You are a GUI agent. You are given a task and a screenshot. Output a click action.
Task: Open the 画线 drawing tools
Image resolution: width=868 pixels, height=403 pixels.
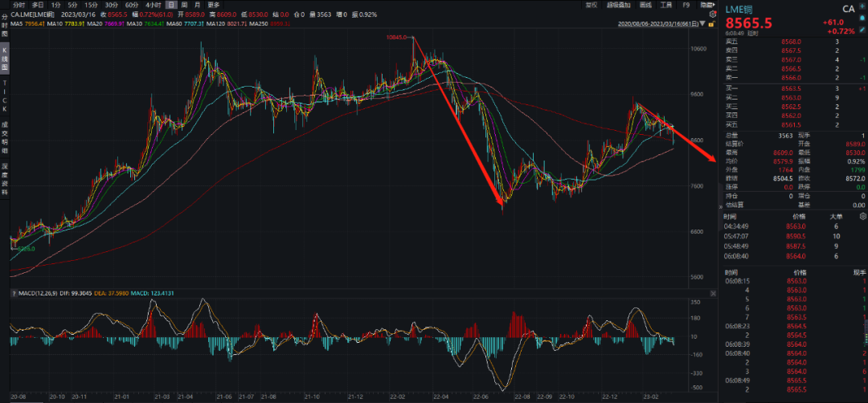click(x=645, y=5)
